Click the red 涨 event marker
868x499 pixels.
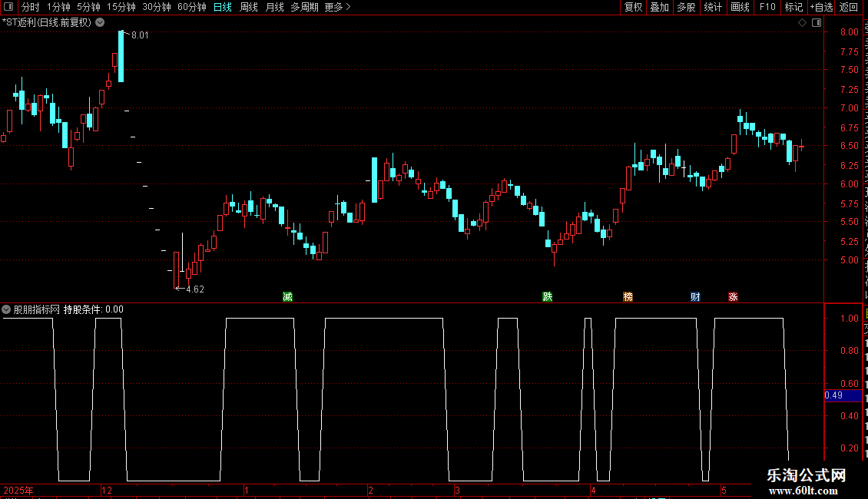(x=733, y=296)
